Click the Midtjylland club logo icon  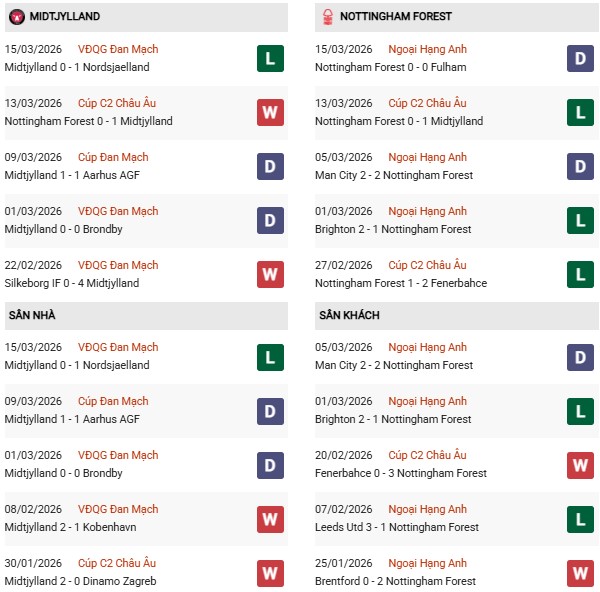17,17
